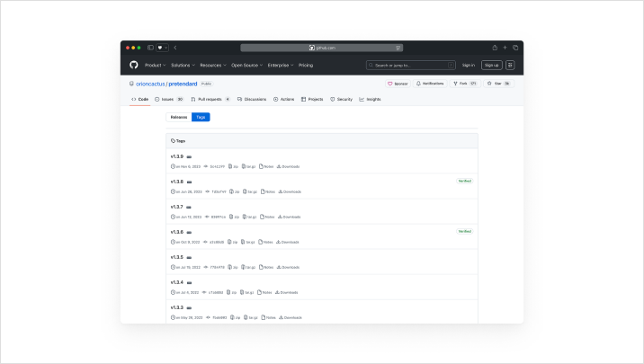Screen dimensions: 644x364
Task: Open the v1.3.9 tag link
Action: (x=177, y=156)
